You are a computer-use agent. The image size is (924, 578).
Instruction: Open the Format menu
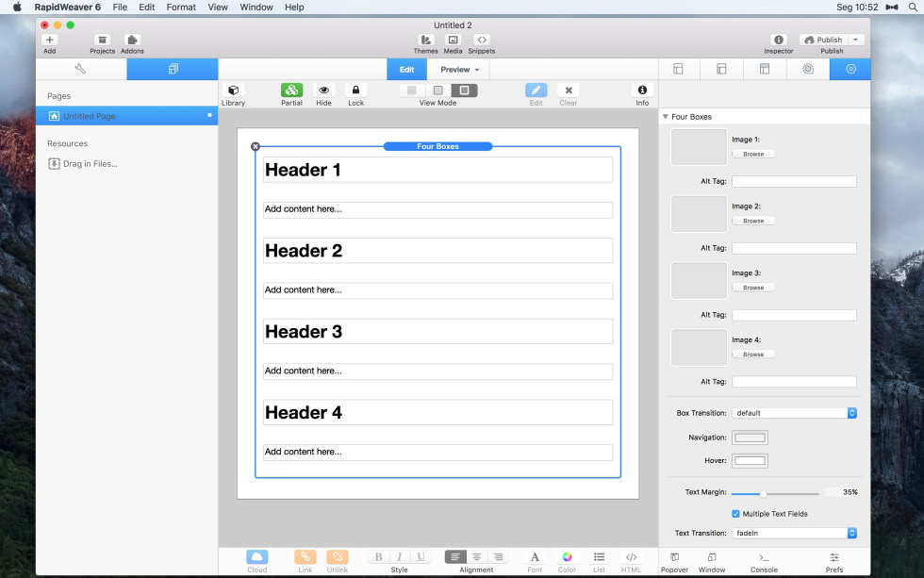tap(181, 7)
